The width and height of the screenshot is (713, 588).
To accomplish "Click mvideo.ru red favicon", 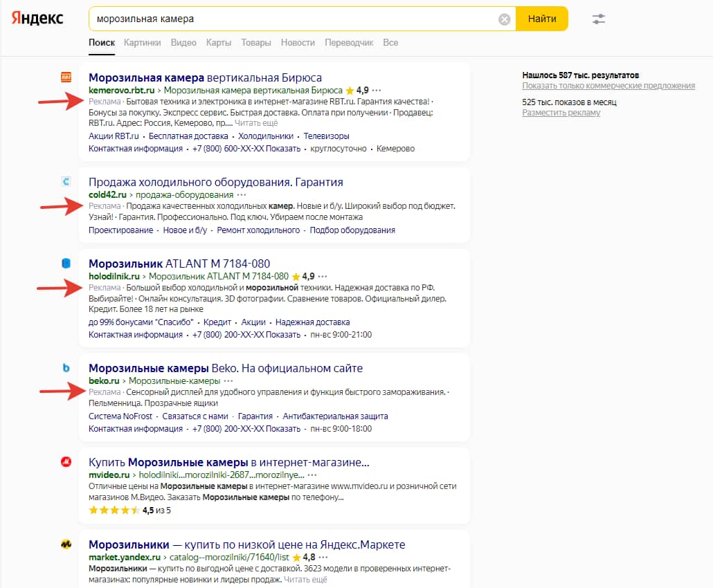I will (66, 462).
